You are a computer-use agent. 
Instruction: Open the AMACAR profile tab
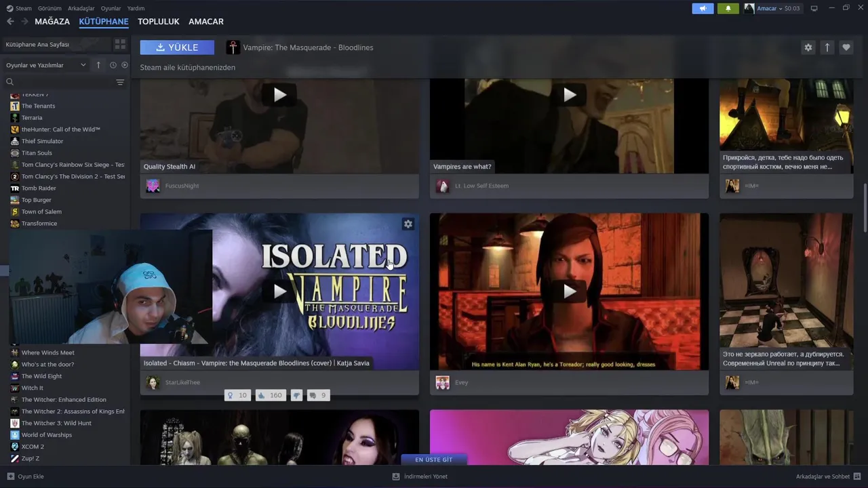click(206, 22)
